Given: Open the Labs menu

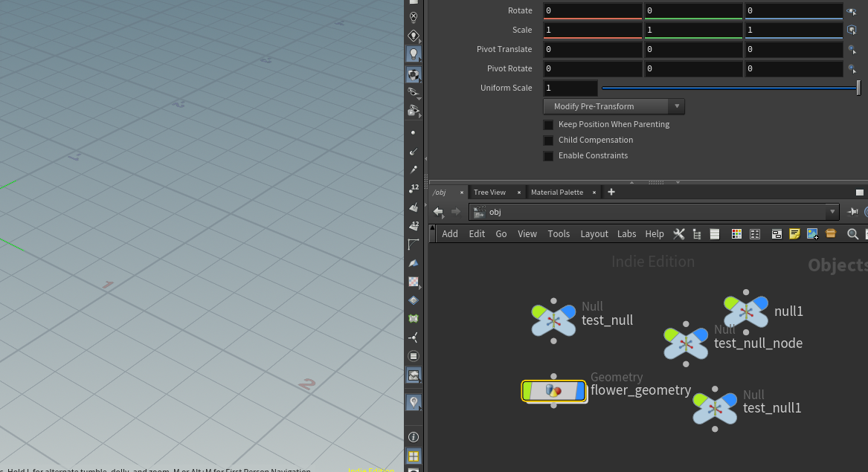Looking at the screenshot, I should click(626, 233).
